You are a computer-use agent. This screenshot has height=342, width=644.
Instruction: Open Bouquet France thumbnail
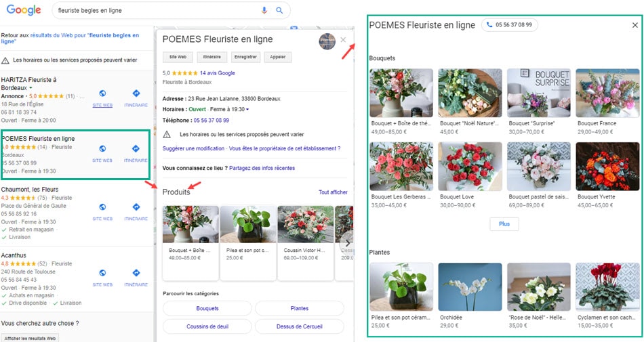pos(608,93)
